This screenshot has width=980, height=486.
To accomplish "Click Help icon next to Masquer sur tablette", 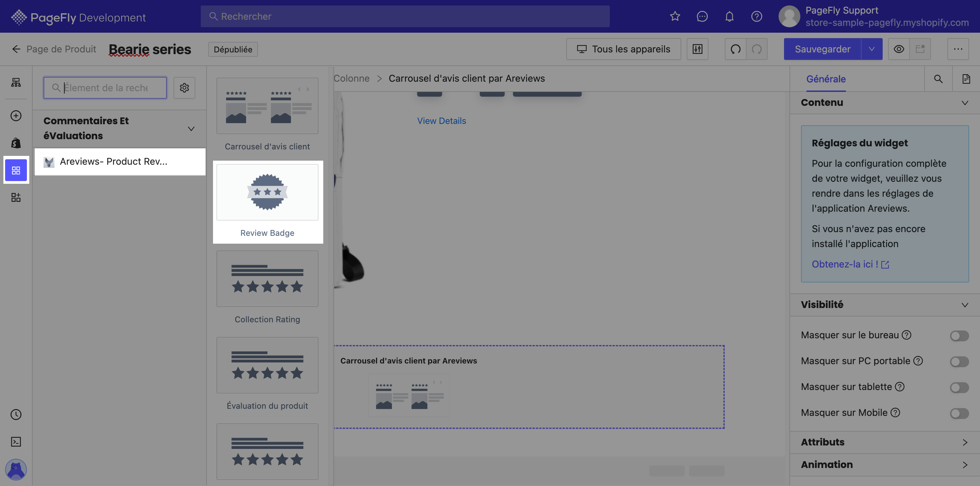I will [x=900, y=387].
